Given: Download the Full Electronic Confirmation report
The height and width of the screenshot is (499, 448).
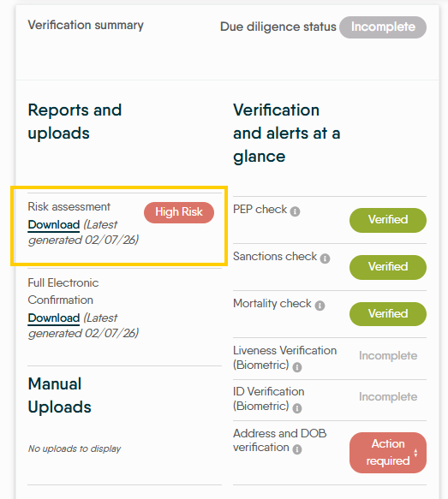Looking at the screenshot, I should tap(54, 318).
